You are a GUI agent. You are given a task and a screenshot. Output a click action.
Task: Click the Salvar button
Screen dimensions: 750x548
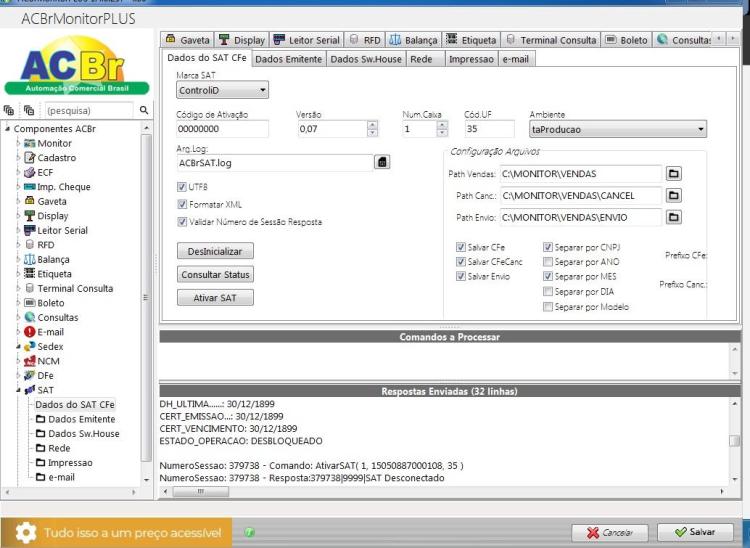click(695, 532)
